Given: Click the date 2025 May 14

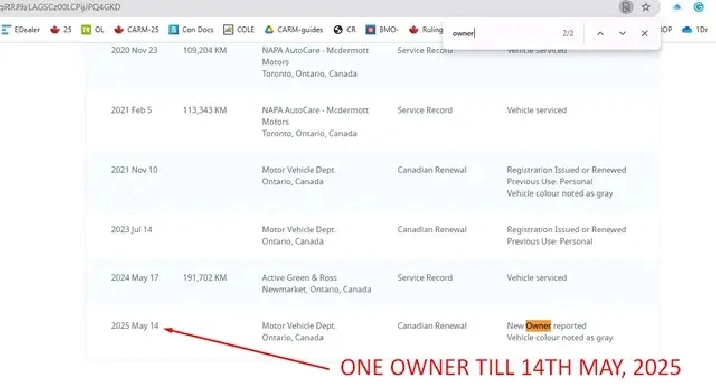Looking at the screenshot, I should tap(134, 326).
